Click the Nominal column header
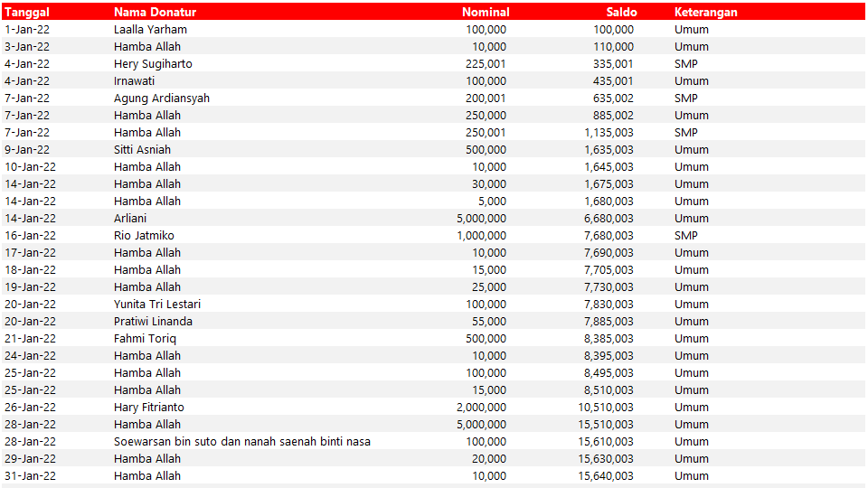The image size is (868, 488). 485,12
